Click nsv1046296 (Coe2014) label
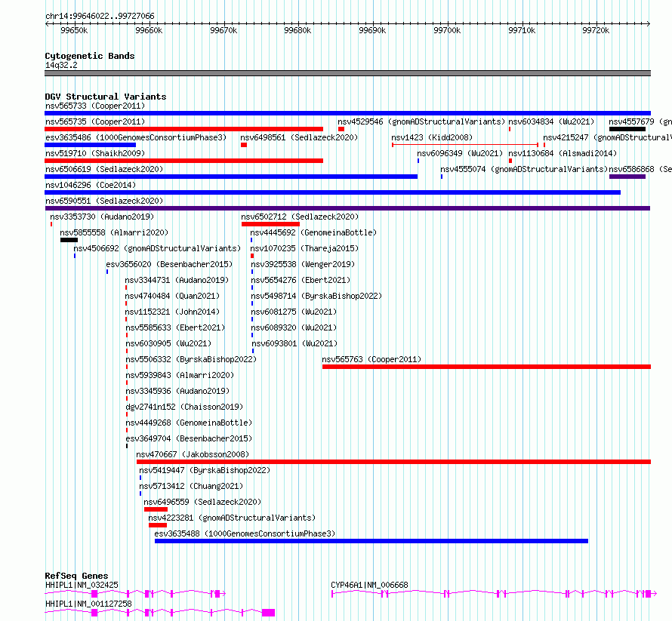 click(x=91, y=185)
